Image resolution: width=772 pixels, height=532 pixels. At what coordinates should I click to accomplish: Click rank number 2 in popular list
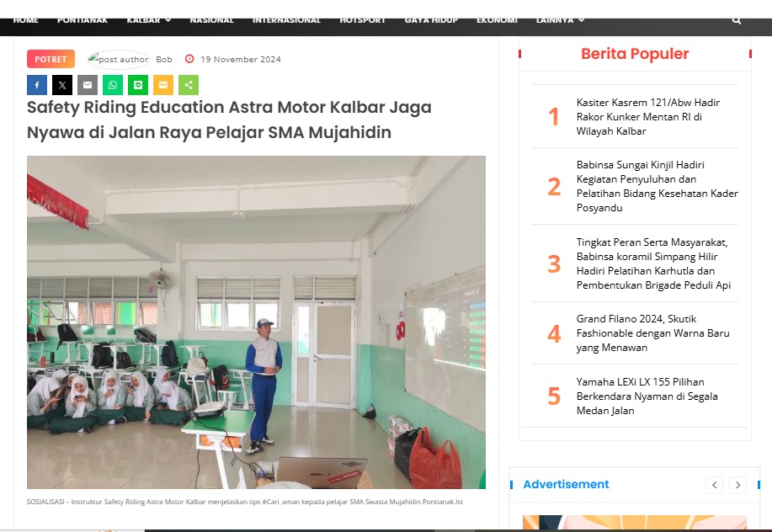554,187
